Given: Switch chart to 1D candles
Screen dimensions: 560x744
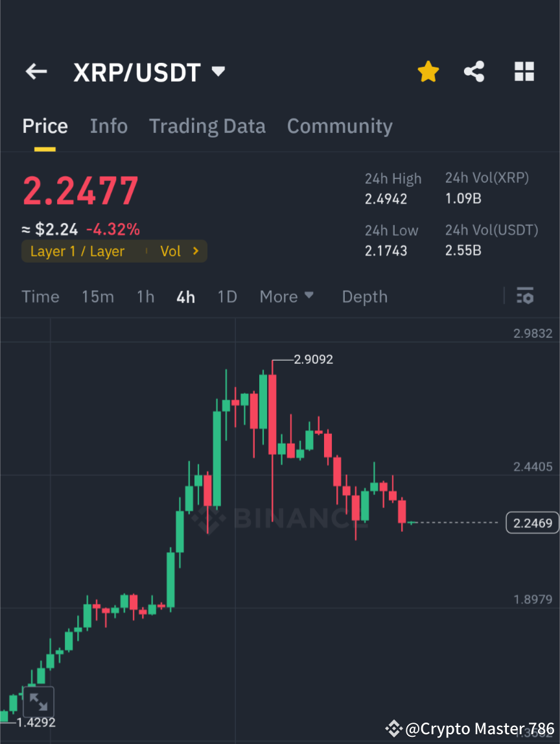Looking at the screenshot, I should tap(227, 296).
